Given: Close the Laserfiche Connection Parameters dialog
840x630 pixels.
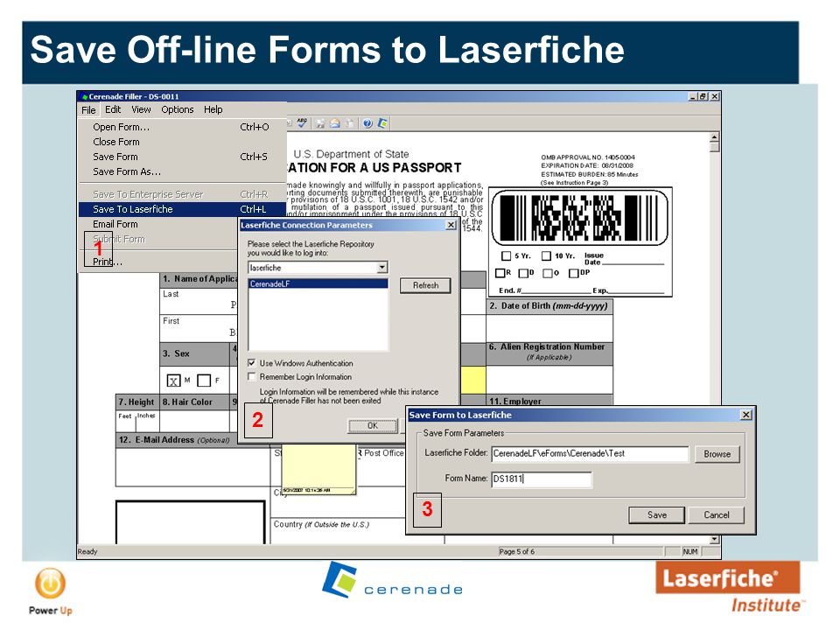Looking at the screenshot, I should click(x=451, y=226).
